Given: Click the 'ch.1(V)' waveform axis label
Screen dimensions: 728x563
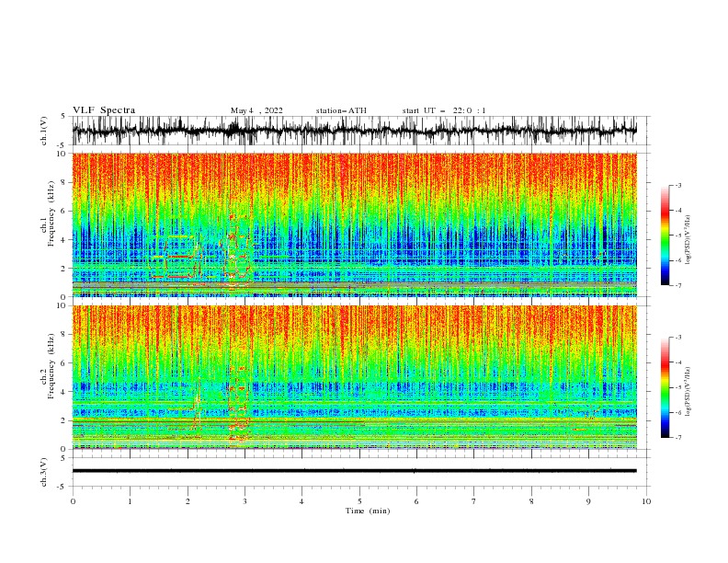Looking at the screenshot, I should (x=44, y=131).
